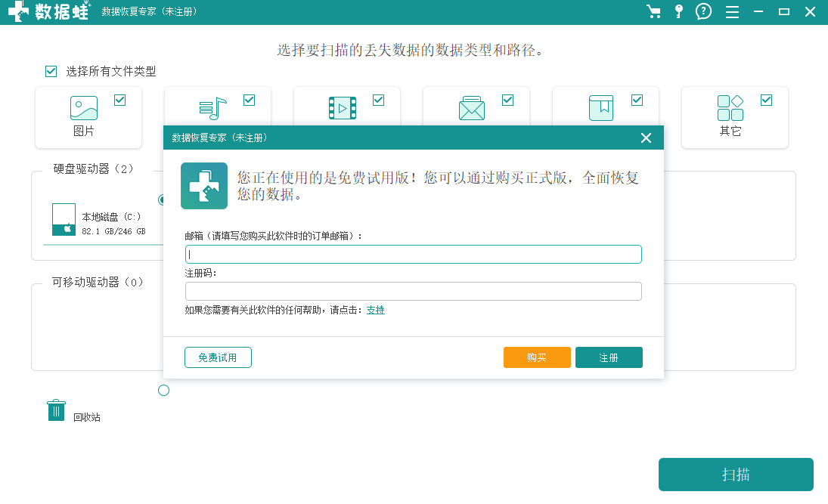Select the music note audio file type icon
This screenshot has width=828, height=504.
(x=212, y=107)
